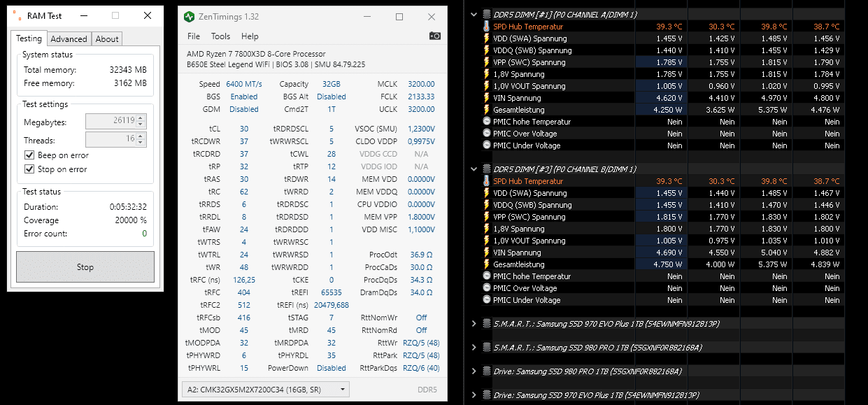The image size is (868, 405).
Task: Expand S.M.A.R.T. Samsung SSD 980 PRO group
Action: click(x=474, y=348)
